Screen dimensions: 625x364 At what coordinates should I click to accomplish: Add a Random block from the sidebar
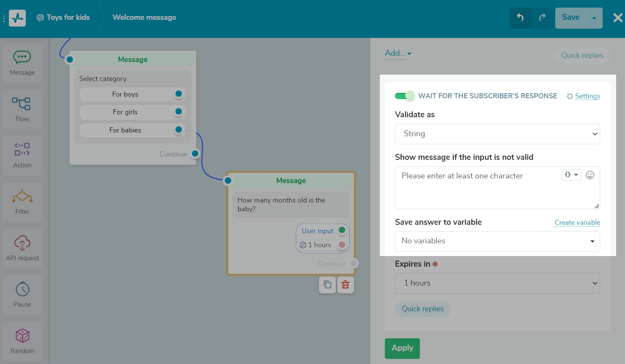coord(22,341)
